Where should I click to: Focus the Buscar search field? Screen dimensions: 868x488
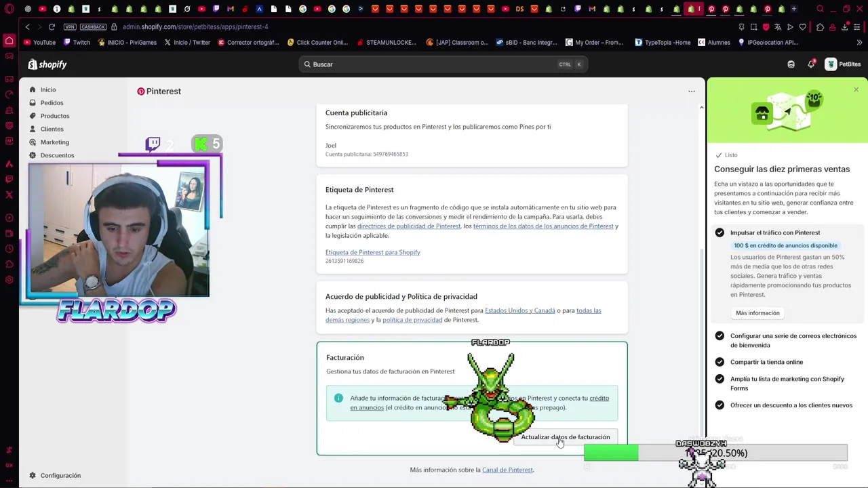443,64
